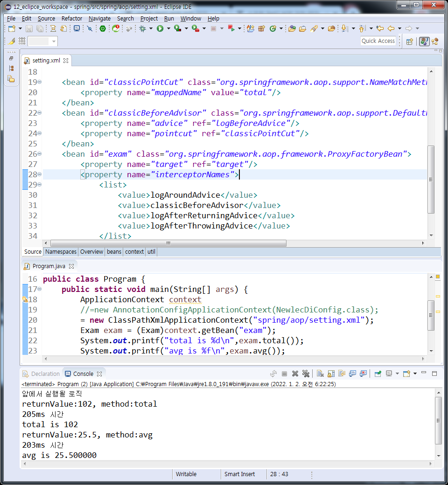This screenshot has height=485, width=448.
Task: Click the highlighter marker icon in second toolbar
Action: (x=12, y=41)
